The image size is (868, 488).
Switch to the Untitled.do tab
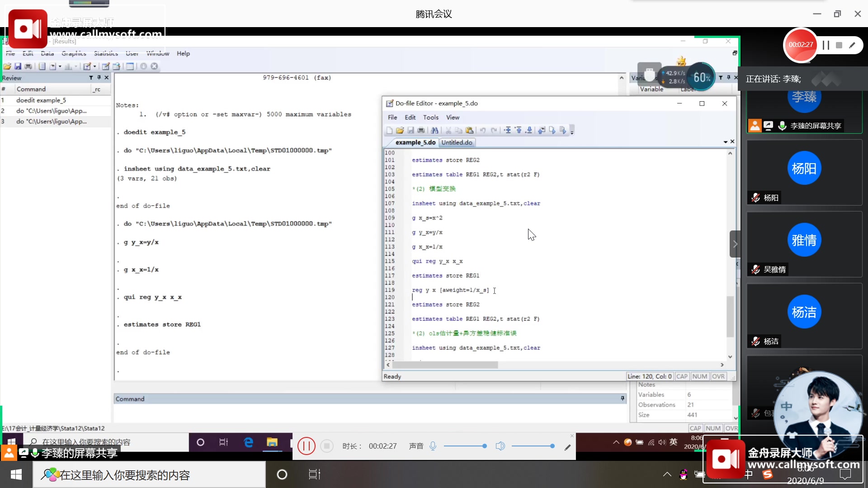457,142
